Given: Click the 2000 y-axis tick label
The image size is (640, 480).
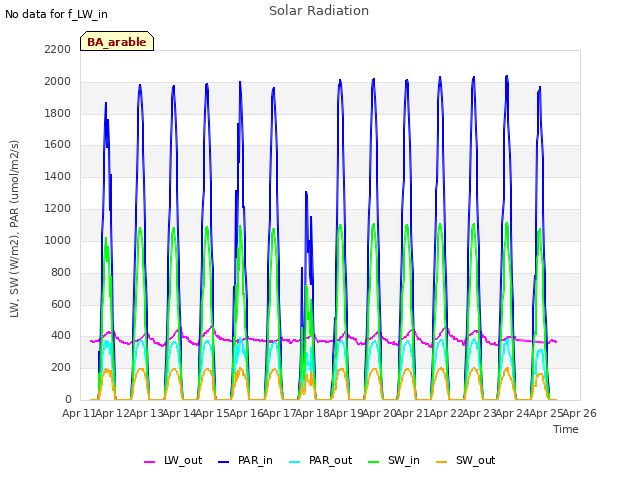Looking at the screenshot, I should pyautogui.click(x=58, y=81).
